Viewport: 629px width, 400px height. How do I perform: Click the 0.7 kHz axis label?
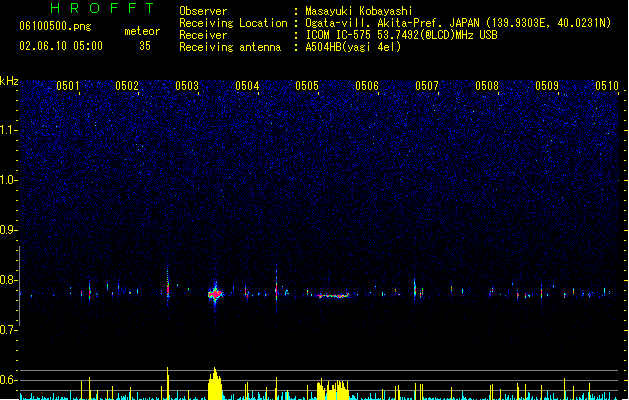point(9,330)
